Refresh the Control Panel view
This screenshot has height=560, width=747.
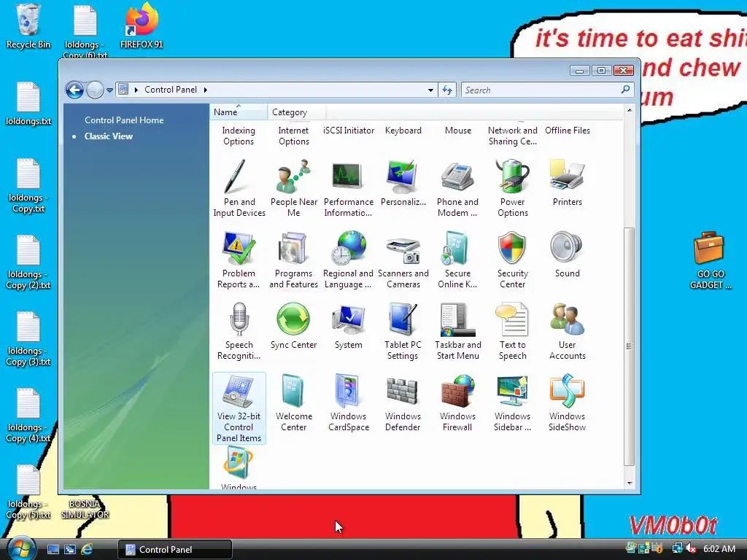447,90
